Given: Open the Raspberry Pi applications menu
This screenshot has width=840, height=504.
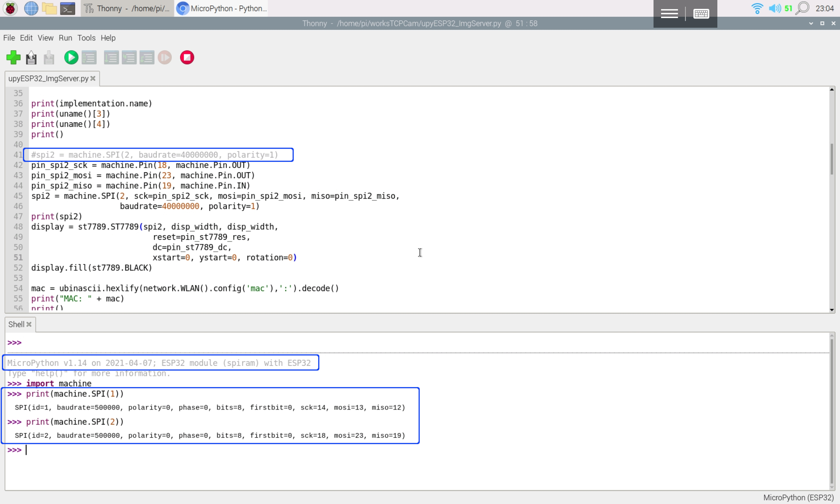Looking at the screenshot, I should [10, 8].
